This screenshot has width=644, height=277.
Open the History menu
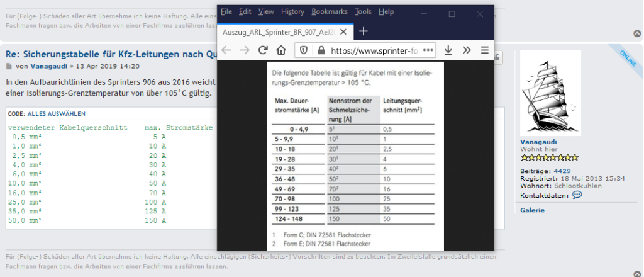(292, 11)
